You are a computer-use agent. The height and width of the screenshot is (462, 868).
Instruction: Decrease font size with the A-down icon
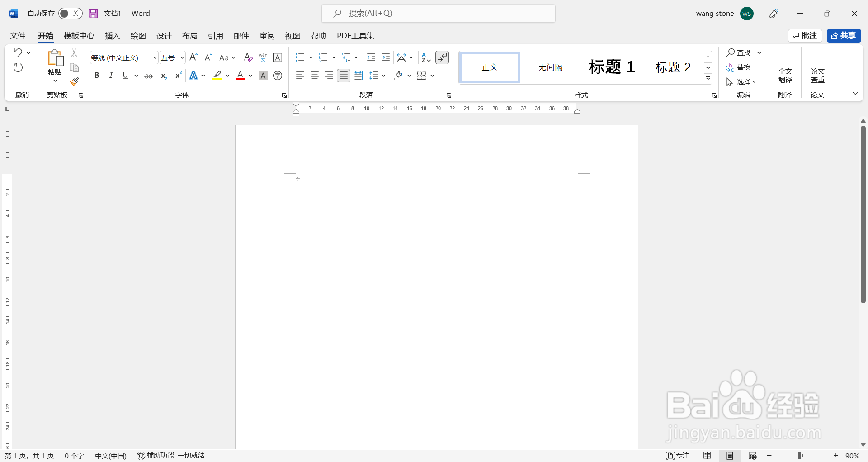[x=208, y=57]
